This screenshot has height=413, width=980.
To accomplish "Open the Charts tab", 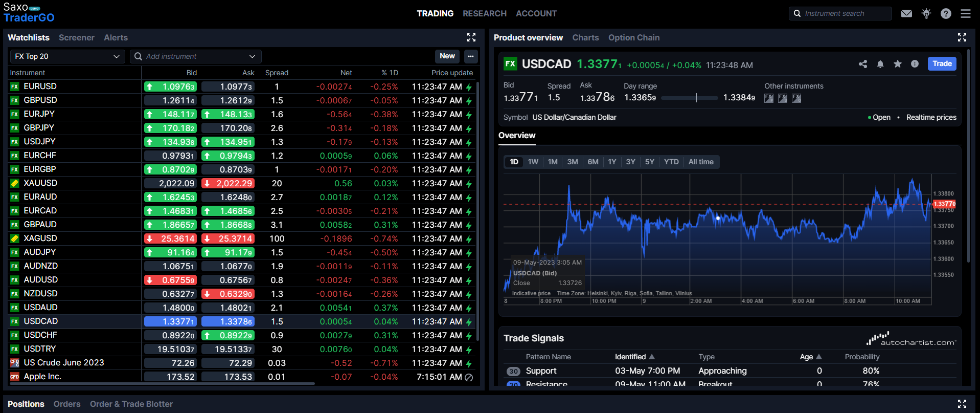I will pyautogui.click(x=586, y=37).
